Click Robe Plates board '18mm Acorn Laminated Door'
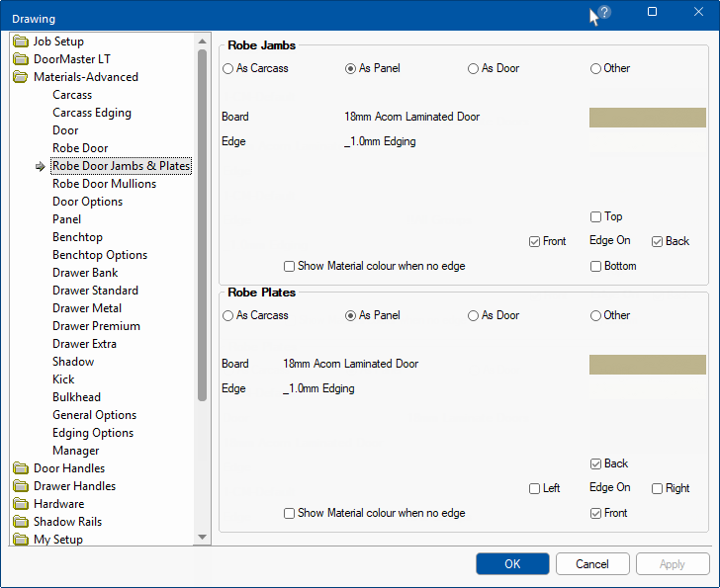The height and width of the screenshot is (588, 720). 350,365
